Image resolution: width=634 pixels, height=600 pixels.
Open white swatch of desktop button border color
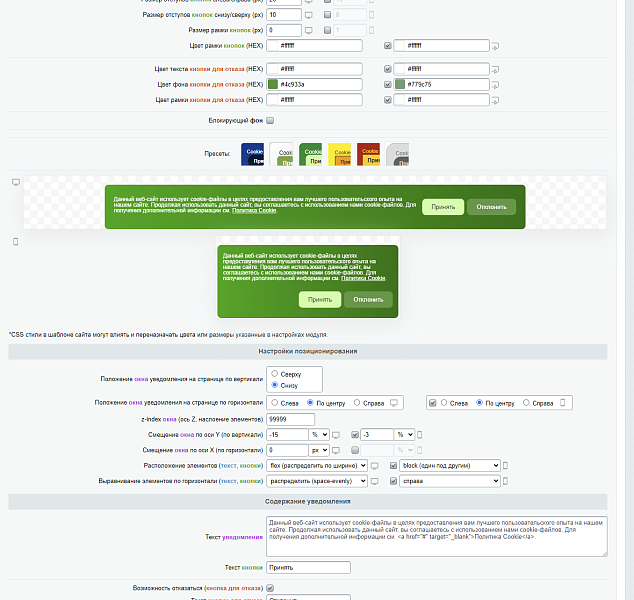273,46
